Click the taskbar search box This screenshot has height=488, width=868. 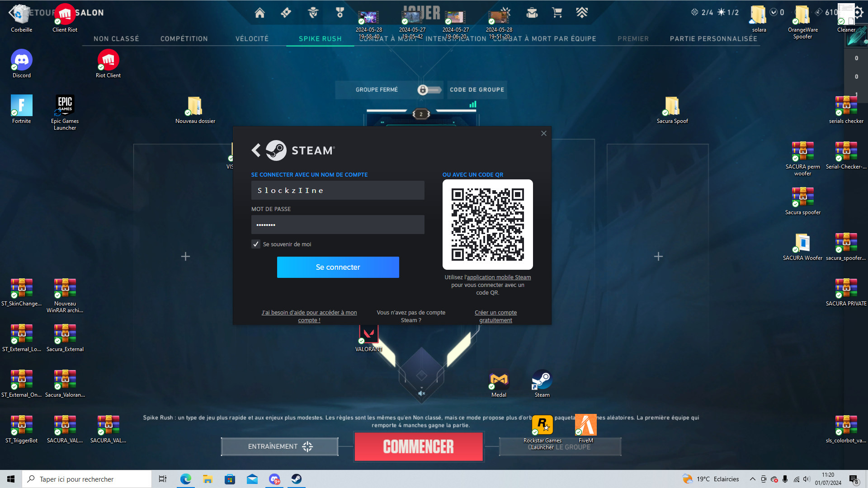pyautogui.click(x=87, y=479)
